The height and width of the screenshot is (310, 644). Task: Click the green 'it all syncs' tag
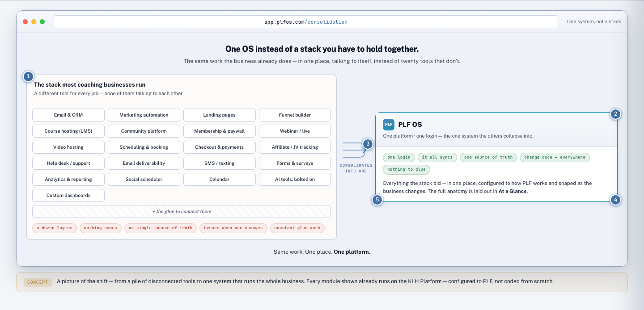click(x=437, y=157)
